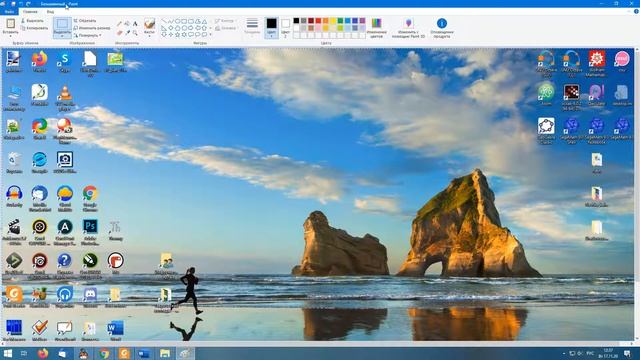
Task: Click the horizontal canvas scrollbar
Action: 318,344
